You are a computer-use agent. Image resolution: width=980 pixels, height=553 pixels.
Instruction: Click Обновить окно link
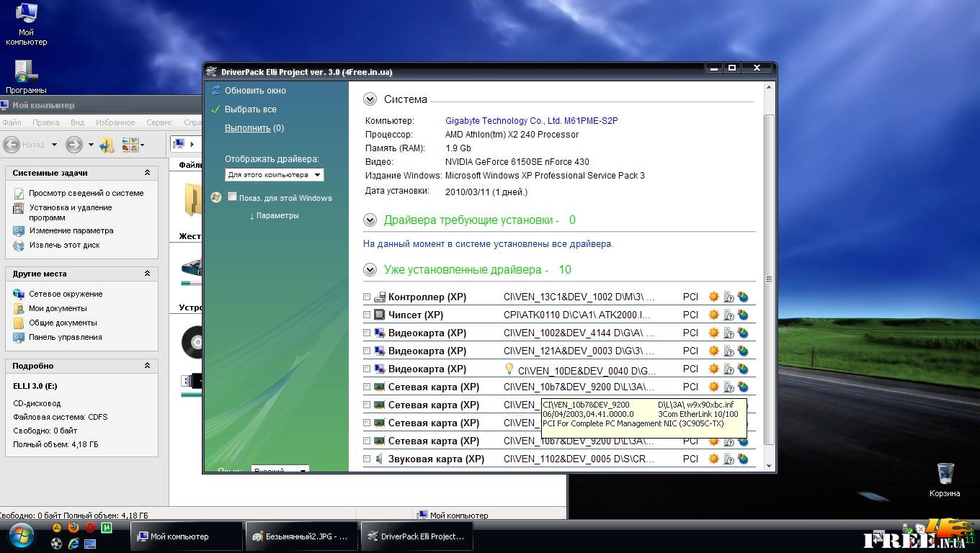(255, 91)
